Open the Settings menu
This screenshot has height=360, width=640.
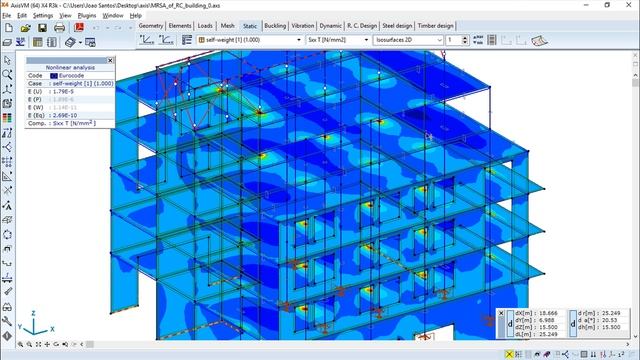pos(43,16)
